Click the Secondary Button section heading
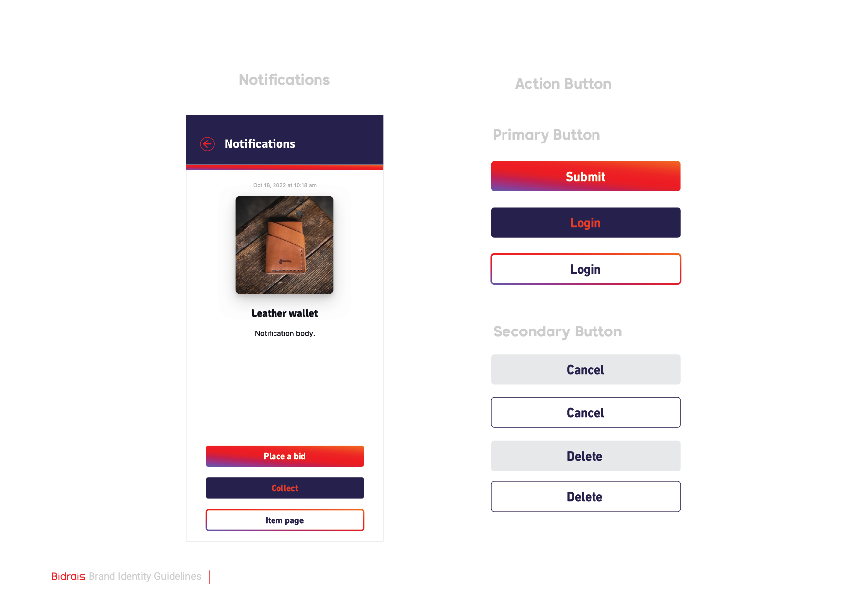868x614 pixels. pyautogui.click(x=557, y=331)
